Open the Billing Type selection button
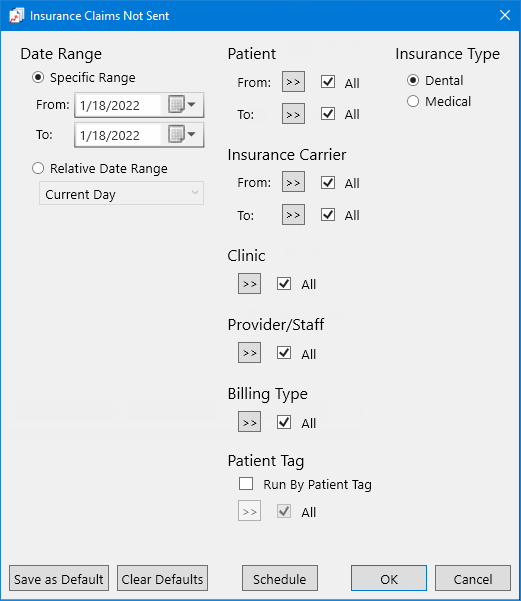 pyautogui.click(x=250, y=422)
